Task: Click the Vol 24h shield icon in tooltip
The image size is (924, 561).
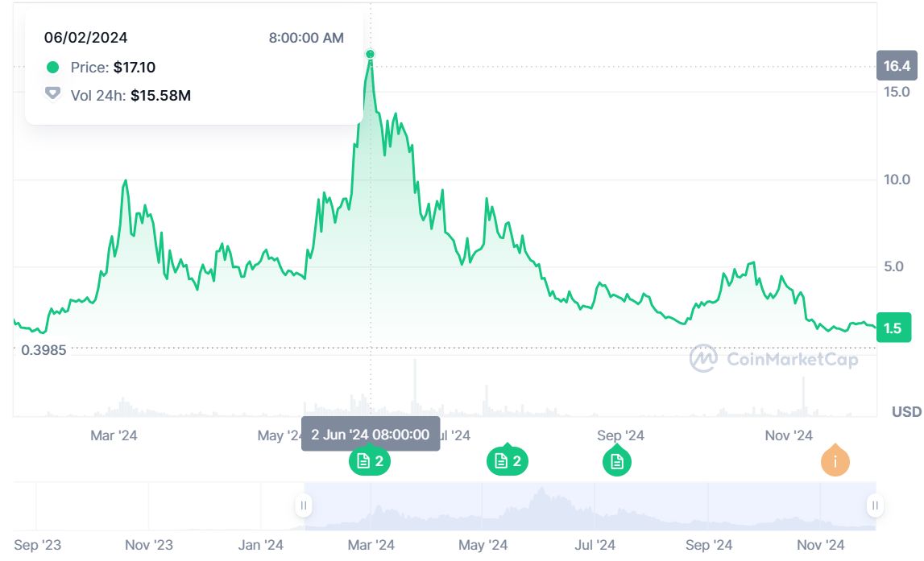Action: pyautogui.click(x=53, y=95)
